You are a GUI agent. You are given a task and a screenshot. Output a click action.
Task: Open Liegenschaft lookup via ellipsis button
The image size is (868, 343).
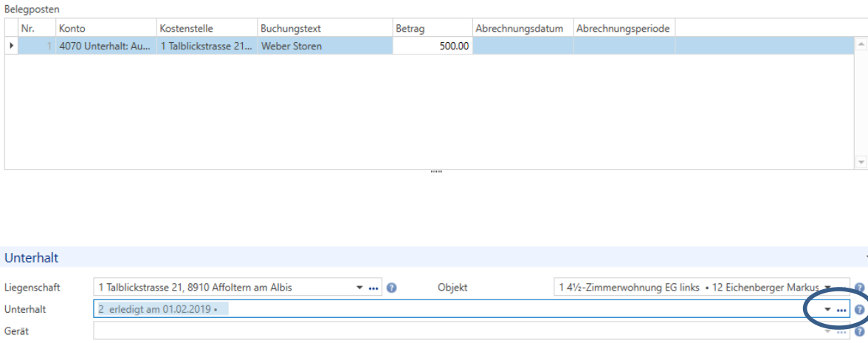373,288
